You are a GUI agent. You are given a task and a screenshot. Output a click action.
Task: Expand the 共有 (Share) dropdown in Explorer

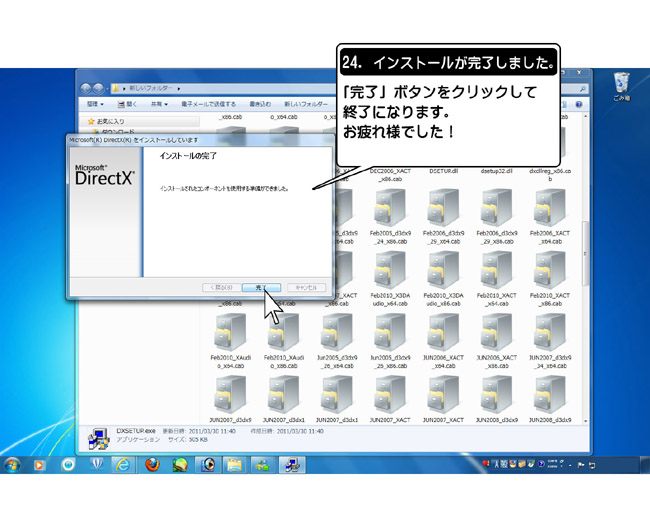[159, 104]
